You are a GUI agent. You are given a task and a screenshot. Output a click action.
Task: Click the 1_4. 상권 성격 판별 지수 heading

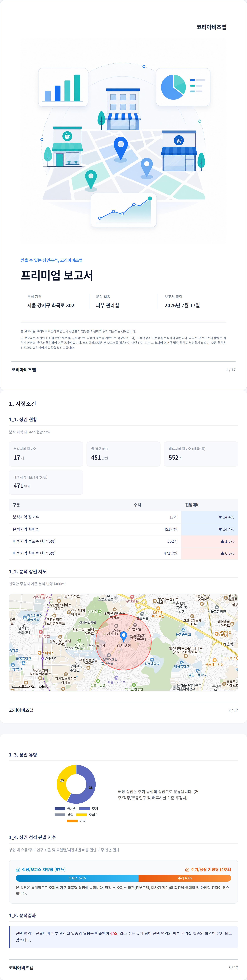tap(32, 837)
